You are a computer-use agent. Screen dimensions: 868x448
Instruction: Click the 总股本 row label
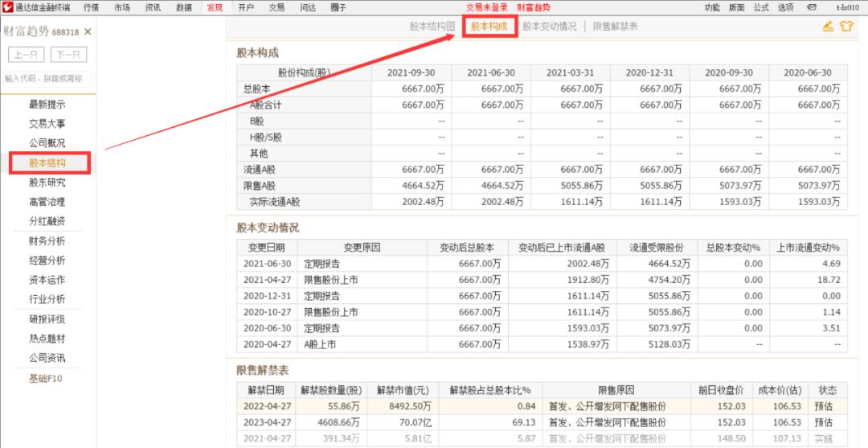pyautogui.click(x=256, y=88)
